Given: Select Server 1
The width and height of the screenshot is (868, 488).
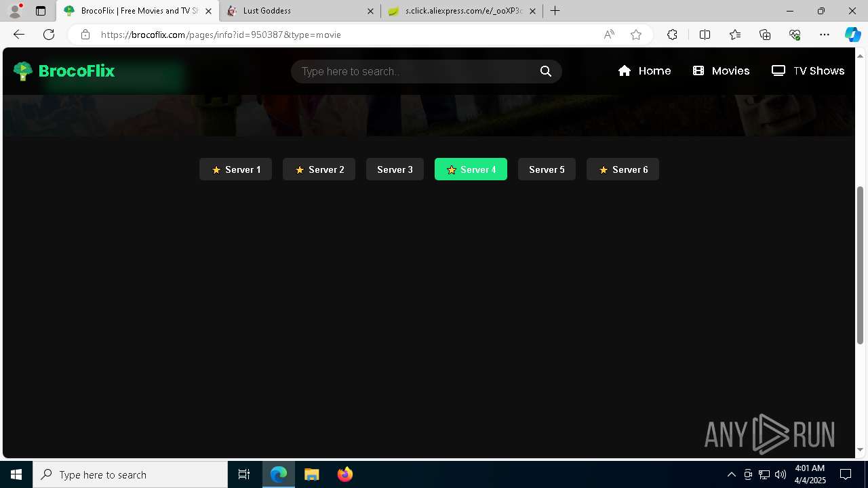Looking at the screenshot, I should [235, 169].
